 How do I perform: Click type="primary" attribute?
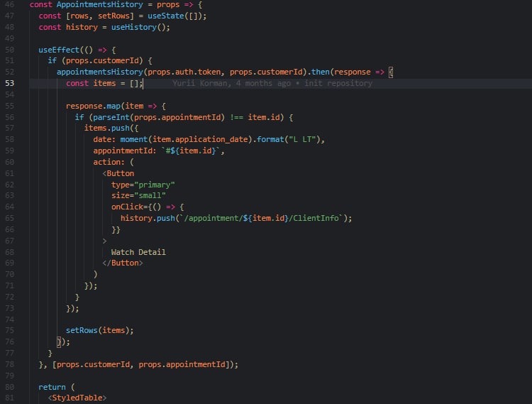click(x=143, y=185)
